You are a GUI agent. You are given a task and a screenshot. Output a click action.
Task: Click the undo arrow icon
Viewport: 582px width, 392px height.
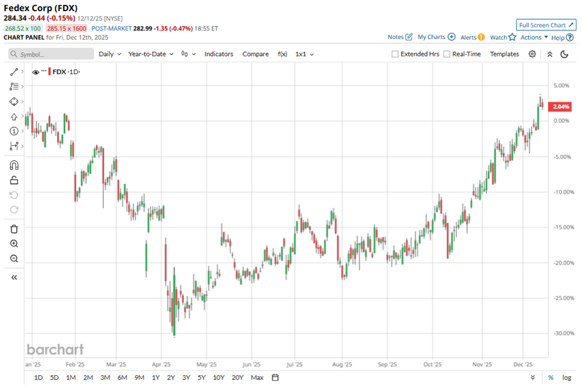(x=14, y=195)
